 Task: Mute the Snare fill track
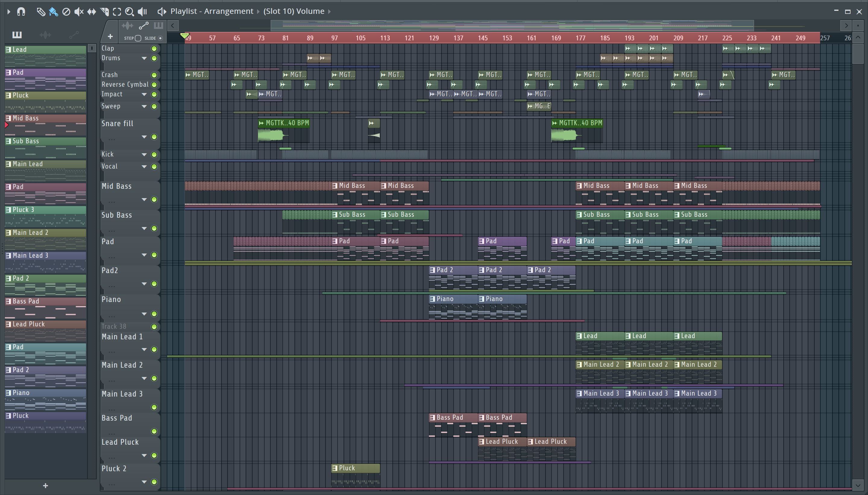tap(154, 137)
